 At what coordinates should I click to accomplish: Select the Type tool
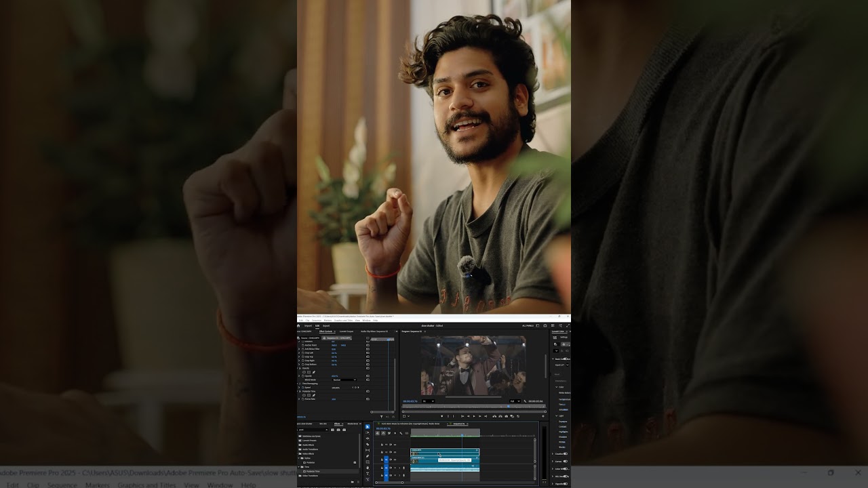368,474
